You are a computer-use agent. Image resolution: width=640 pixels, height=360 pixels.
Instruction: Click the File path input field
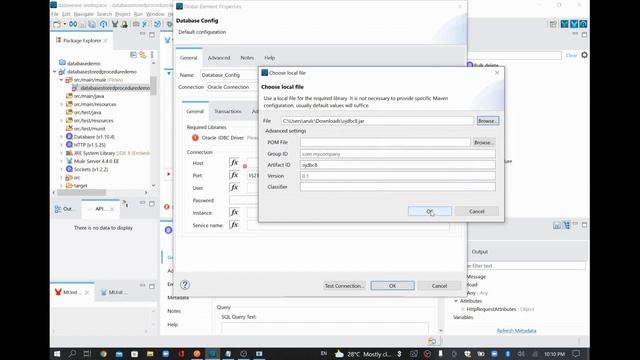click(377, 121)
